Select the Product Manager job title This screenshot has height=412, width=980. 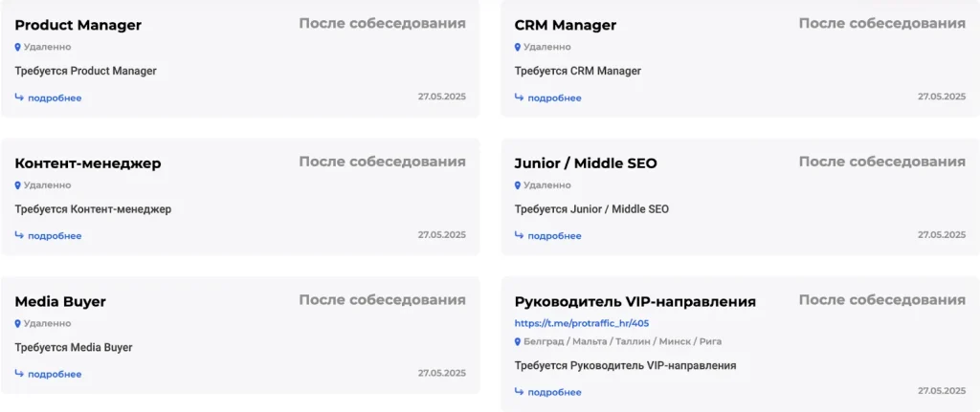coord(78,25)
